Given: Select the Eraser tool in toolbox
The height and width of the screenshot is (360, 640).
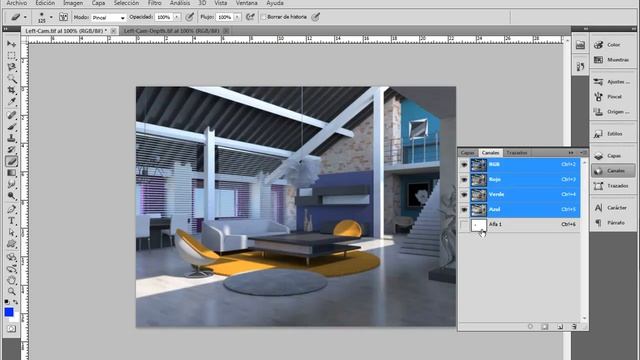Looking at the screenshot, I should coord(11,161).
